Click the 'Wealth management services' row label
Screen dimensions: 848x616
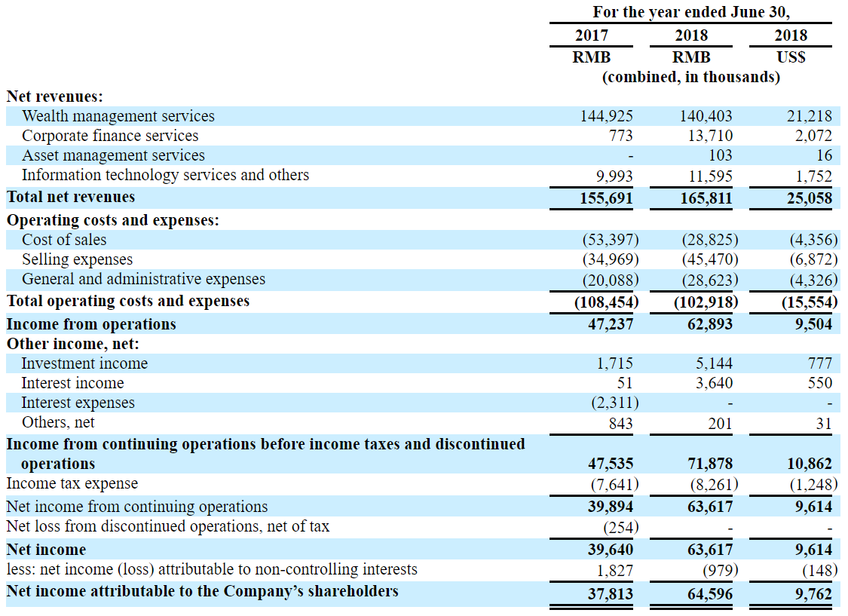coord(118,116)
